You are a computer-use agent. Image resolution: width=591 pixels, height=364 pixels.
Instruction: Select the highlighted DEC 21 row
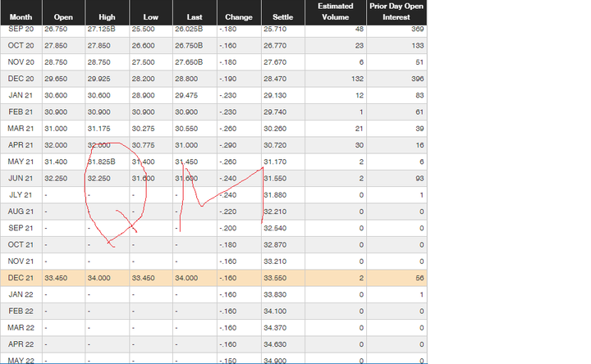(213, 278)
